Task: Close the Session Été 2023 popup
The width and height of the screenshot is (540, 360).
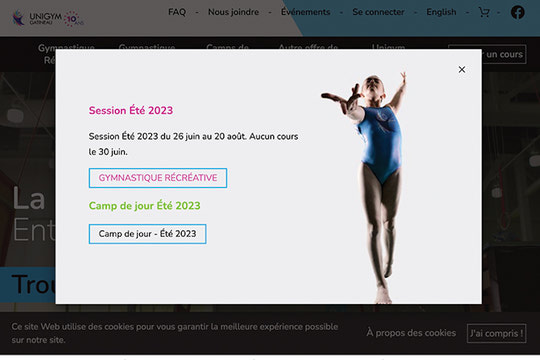Action: 462,70
